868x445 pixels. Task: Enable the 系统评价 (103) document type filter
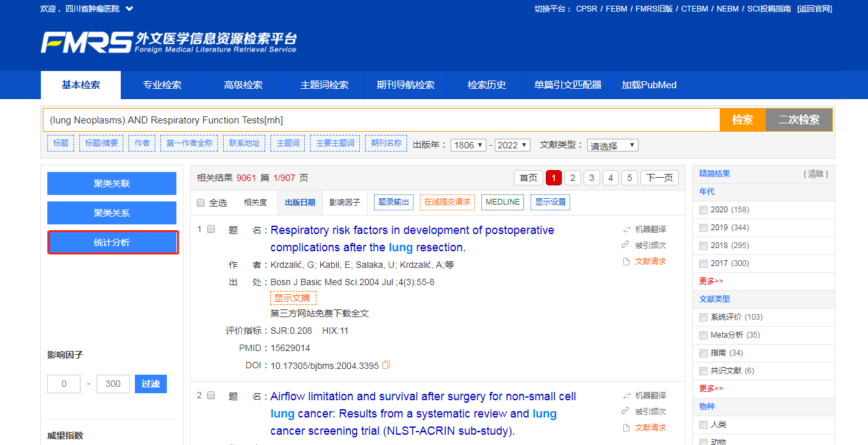click(704, 317)
